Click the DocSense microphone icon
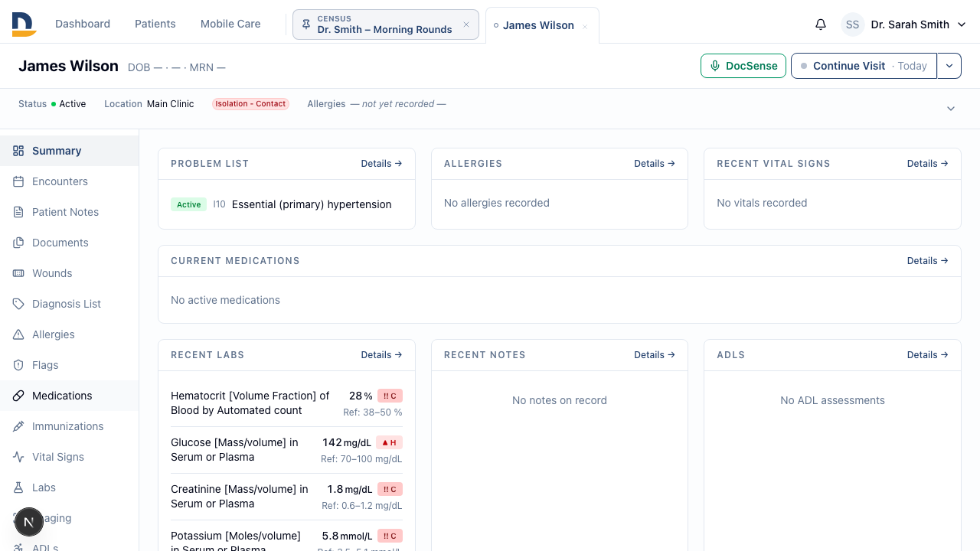The image size is (980, 551). click(x=715, y=66)
